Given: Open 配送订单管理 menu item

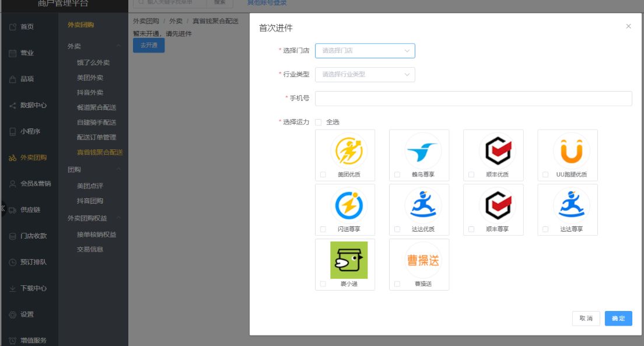Looking at the screenshot, I should 96,137.
